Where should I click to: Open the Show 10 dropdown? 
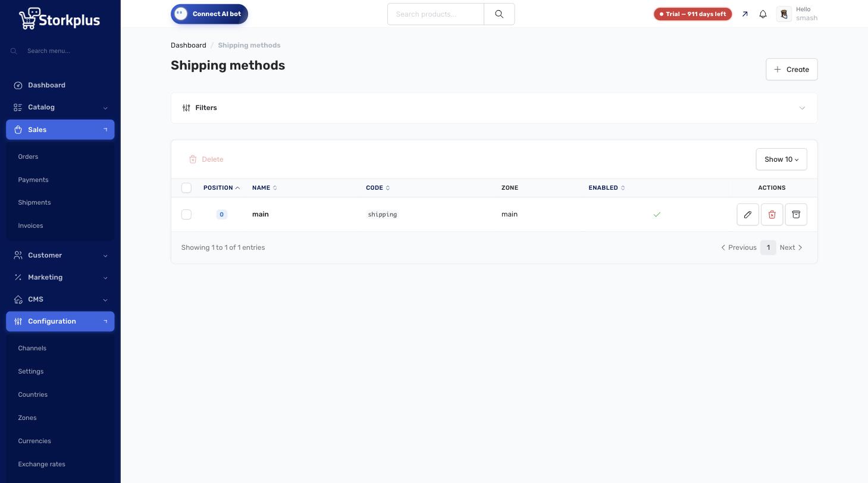pyautogui.click(x=781, y=159)
